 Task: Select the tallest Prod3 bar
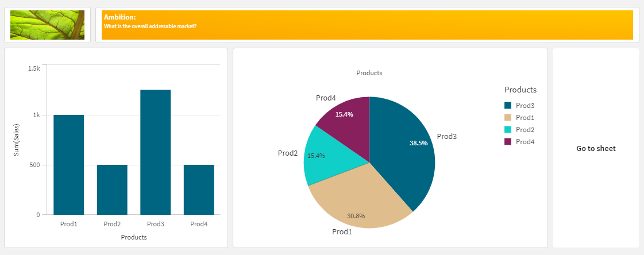tap(155, 152)
